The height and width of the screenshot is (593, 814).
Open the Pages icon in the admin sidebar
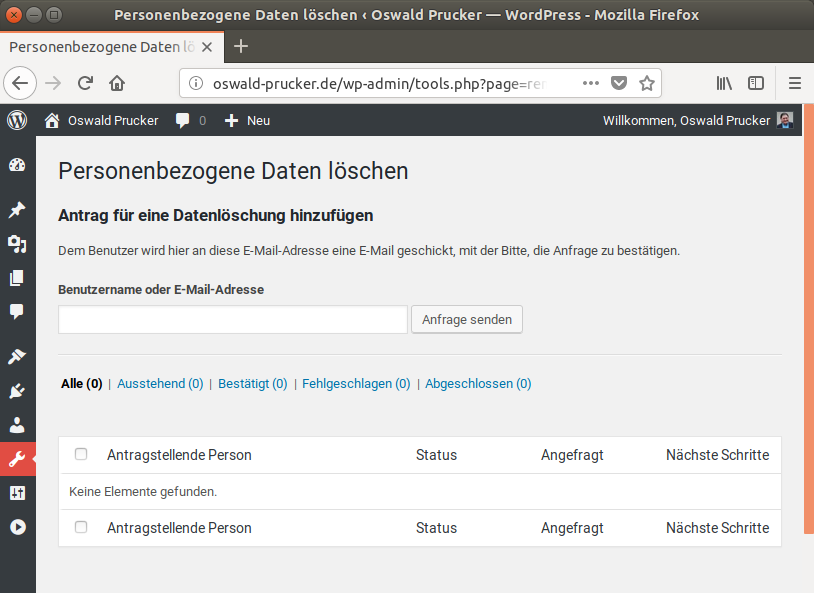17,278
